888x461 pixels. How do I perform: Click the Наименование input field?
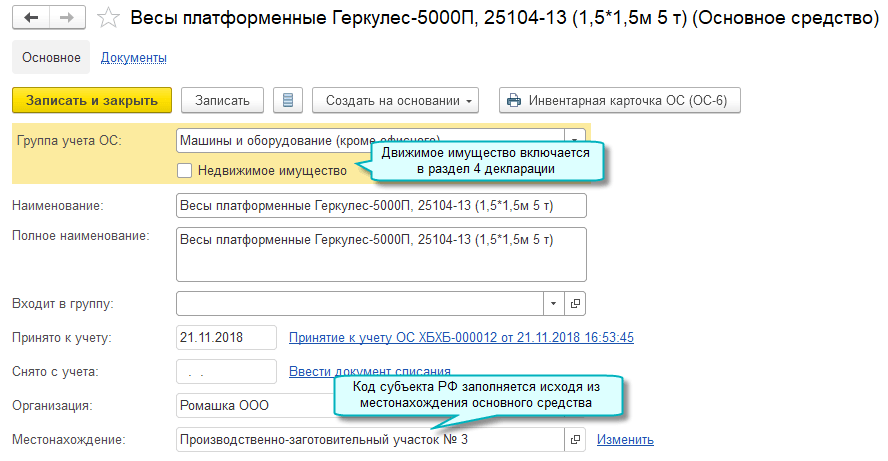(x=380, y=206)
